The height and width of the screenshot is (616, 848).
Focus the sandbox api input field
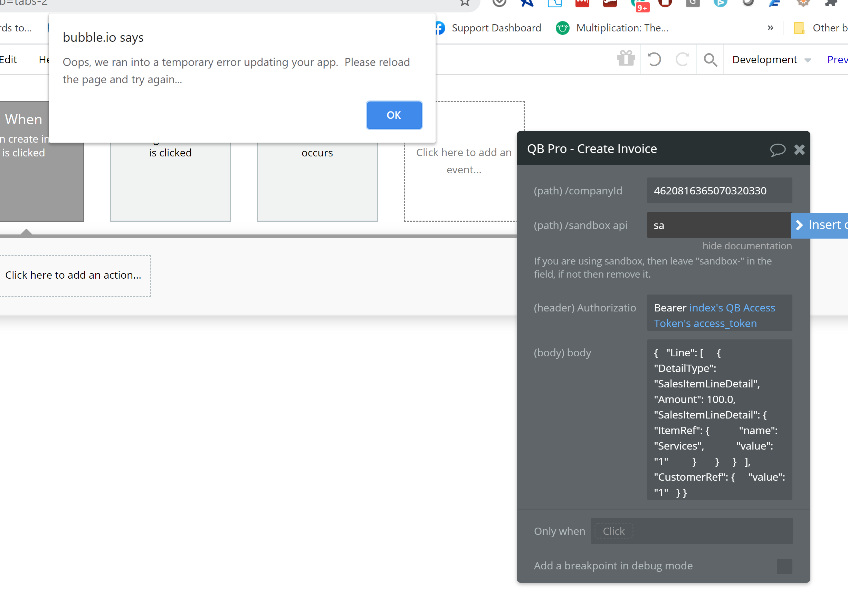point(718,225)
